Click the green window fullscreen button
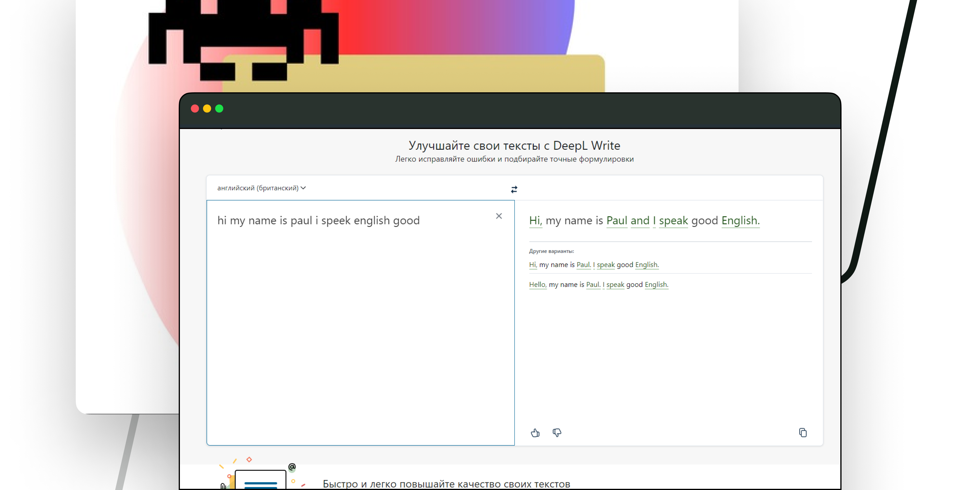 (219, 109)
